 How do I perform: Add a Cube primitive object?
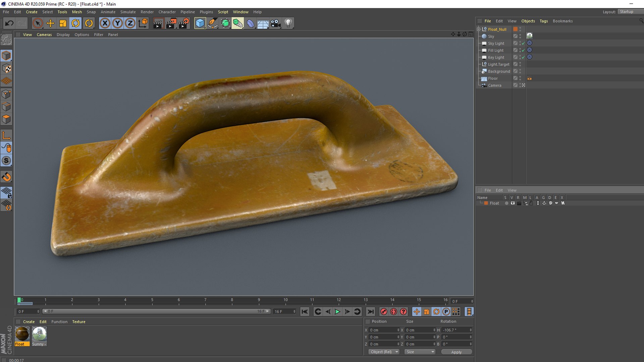pyautogui.click(x=200, y=23)
